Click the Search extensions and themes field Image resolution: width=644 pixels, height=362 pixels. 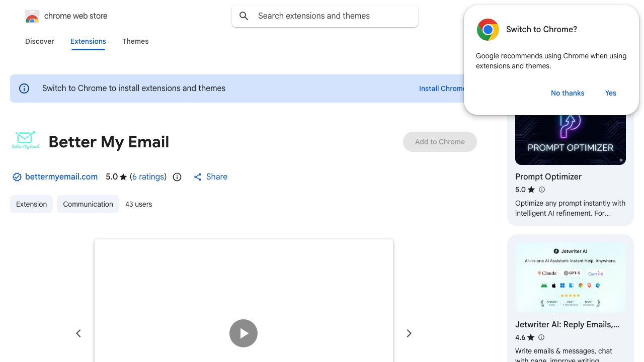[x=325, y=16]
